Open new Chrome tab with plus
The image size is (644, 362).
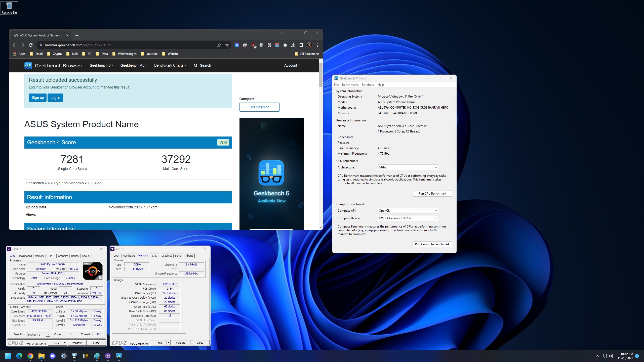77,35
